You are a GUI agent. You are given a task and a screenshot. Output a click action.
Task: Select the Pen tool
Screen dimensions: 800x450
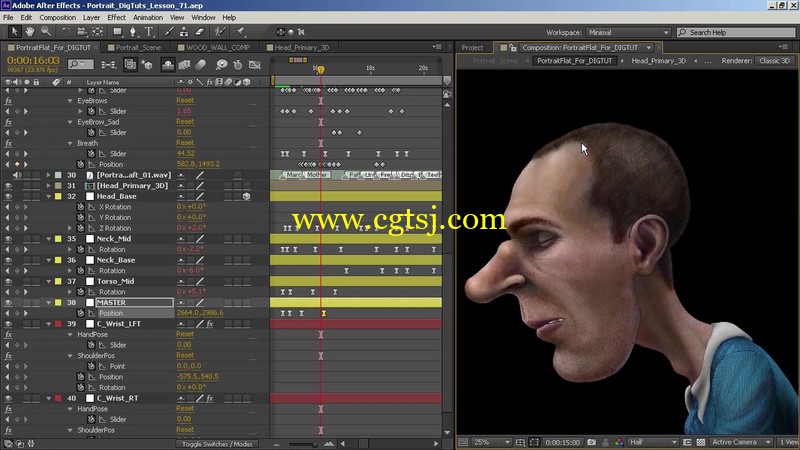[x=133, y=32]
